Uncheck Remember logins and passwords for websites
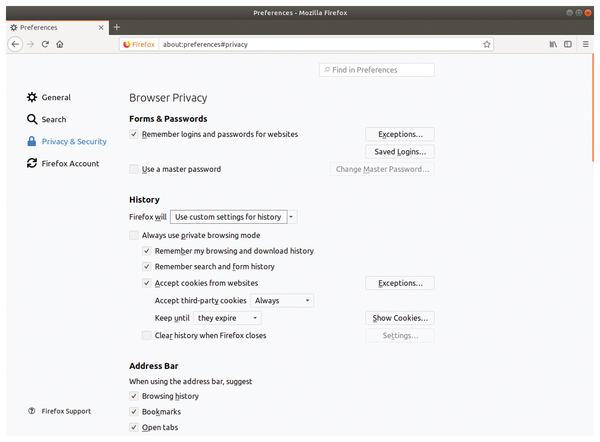This screenshot has width=600, height=442. coord(134,134)
